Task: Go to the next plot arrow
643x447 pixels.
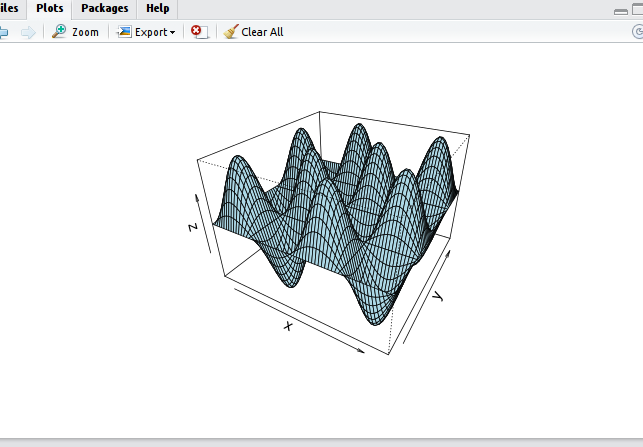Action: click(x=28, y=32)
